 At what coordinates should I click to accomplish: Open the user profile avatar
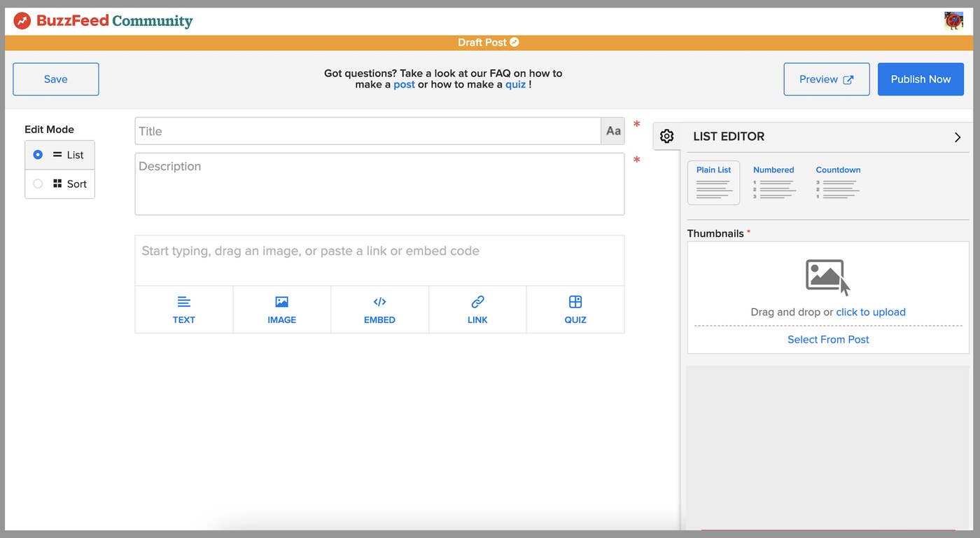pyautogui.click(x=953, y=21)
